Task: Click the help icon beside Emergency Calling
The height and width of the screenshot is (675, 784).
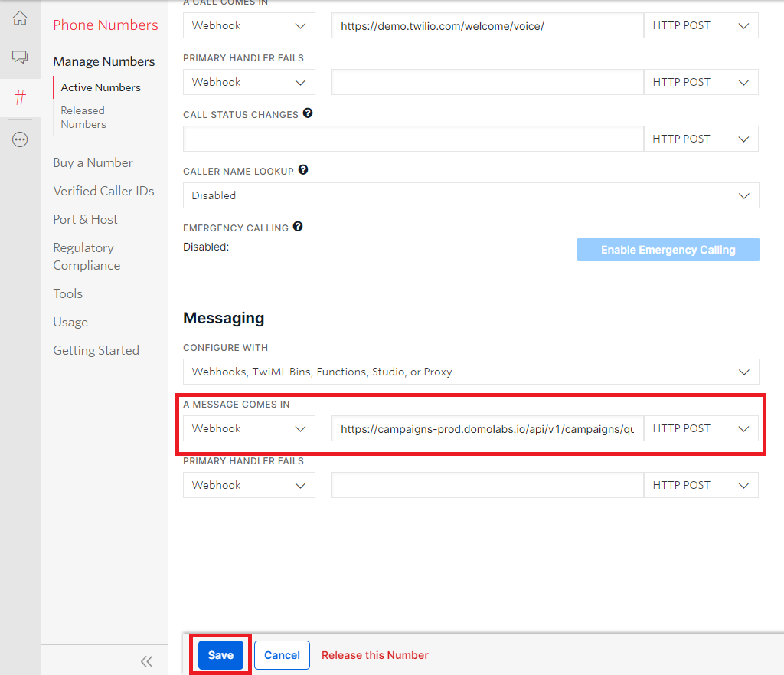Action: click(x=297, y=226)
